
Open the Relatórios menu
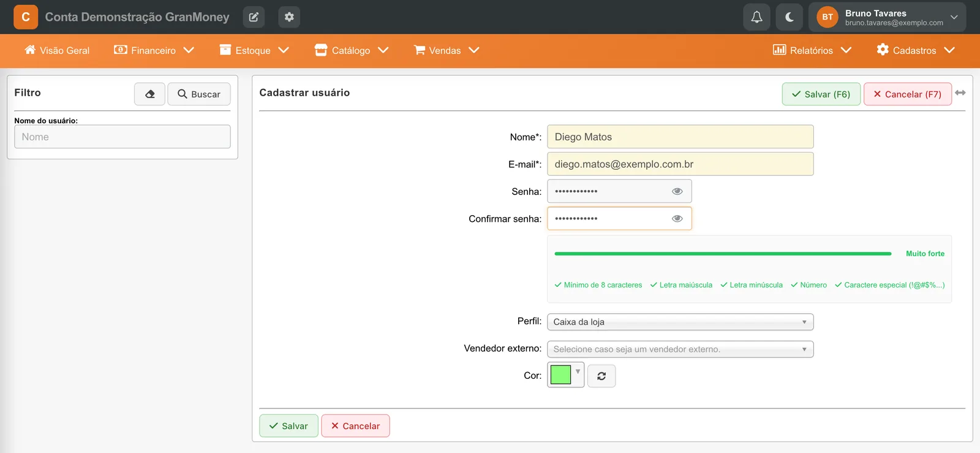[x=812, y=50]
